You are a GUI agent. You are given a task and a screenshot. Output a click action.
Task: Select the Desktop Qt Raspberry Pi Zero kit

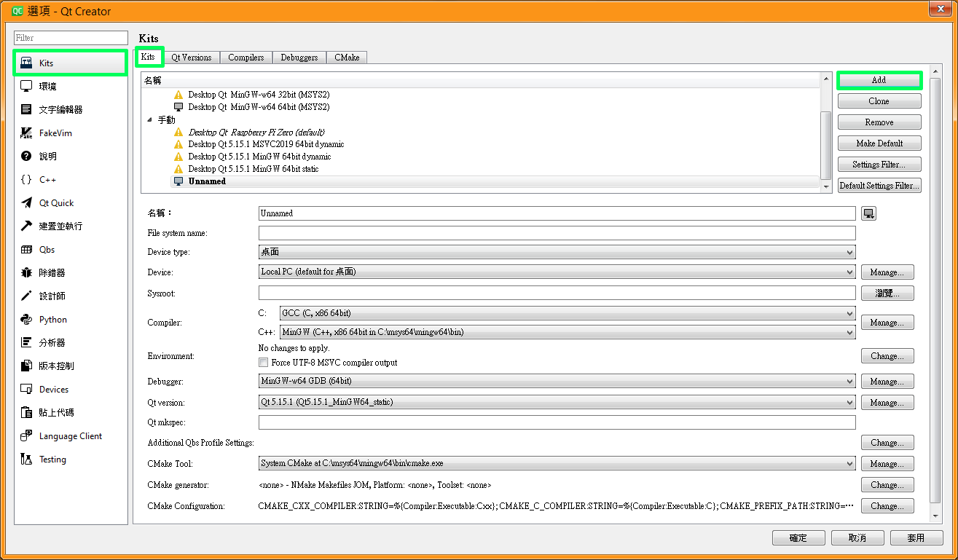click(x=246, y=132)
